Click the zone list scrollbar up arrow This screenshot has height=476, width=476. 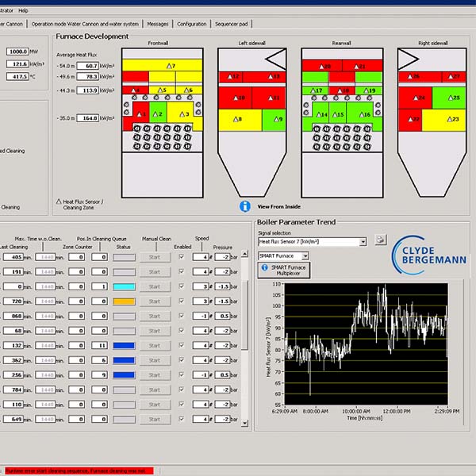[244, 254]
